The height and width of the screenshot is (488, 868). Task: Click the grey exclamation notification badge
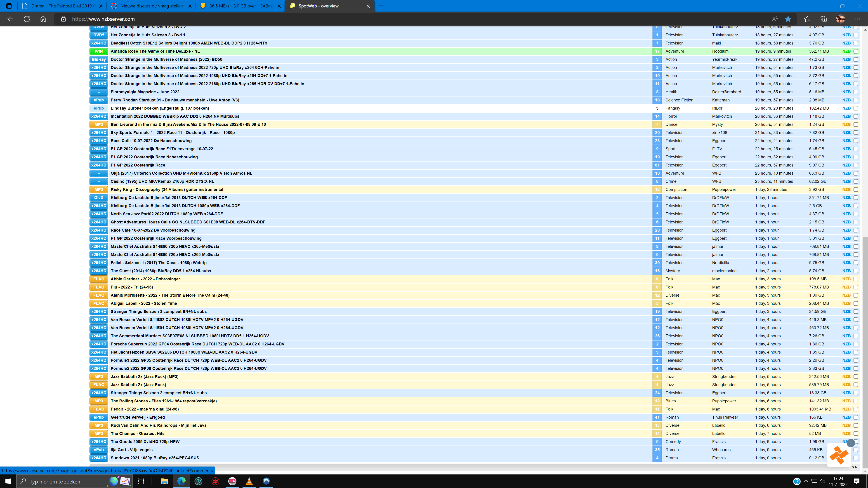(851, 443)
